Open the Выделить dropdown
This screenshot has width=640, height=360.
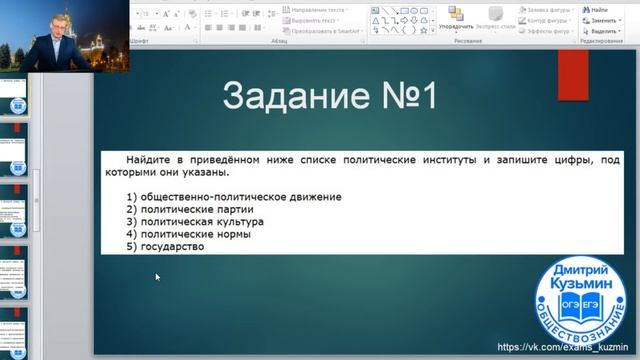[602, 31]
